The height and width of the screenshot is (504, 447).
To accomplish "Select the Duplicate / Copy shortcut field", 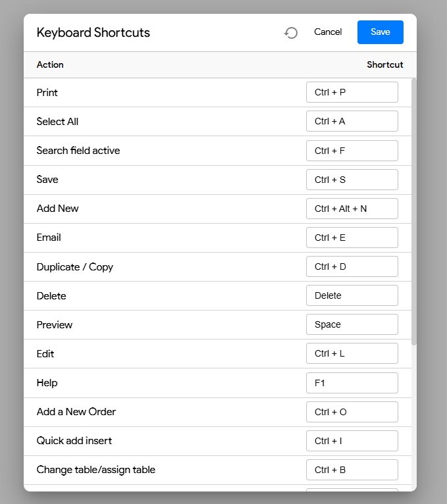I will tap(352, 266).
